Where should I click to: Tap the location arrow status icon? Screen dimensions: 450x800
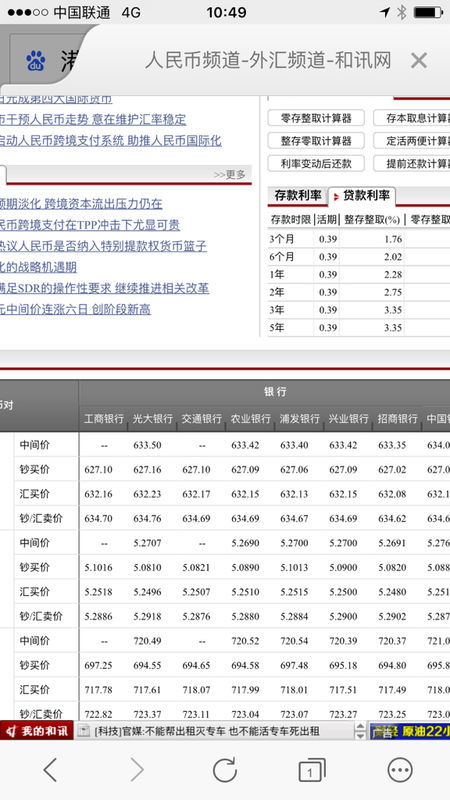click(x=385, y=12)
